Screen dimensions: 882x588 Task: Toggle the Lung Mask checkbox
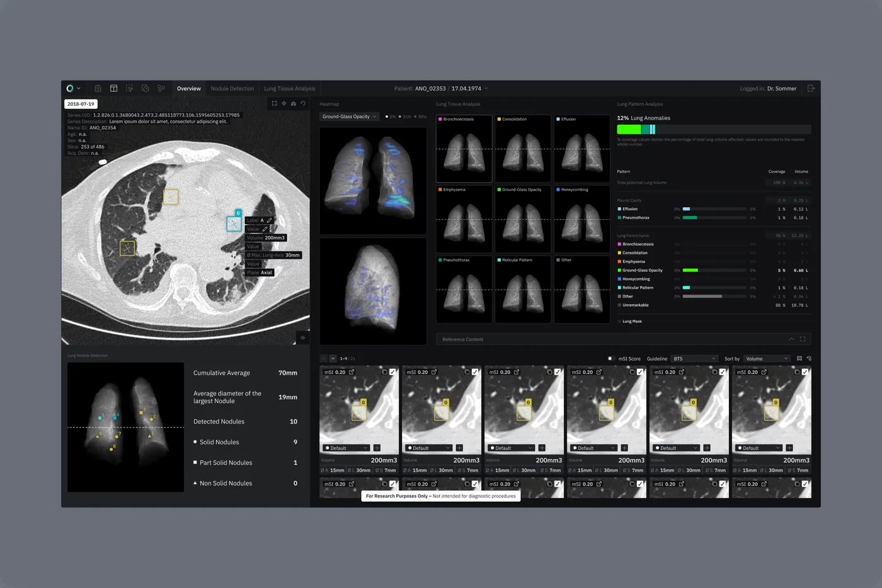(x=619, y=321)
